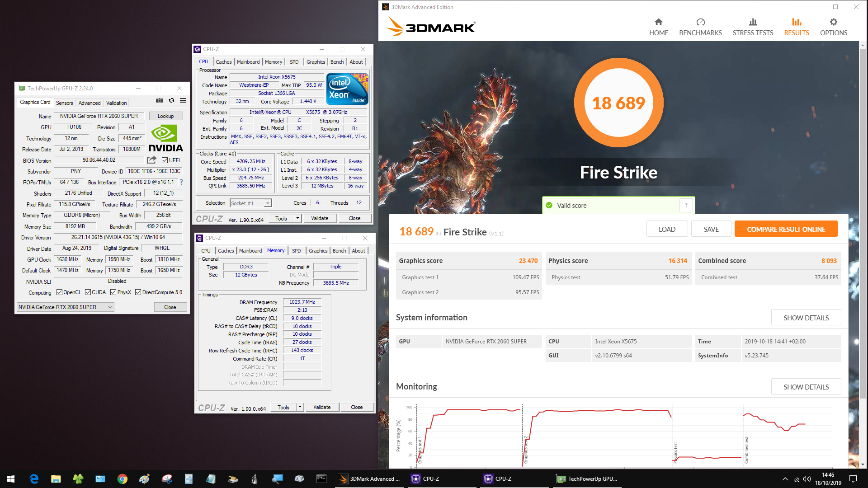Image resolution: width=868 pixels, height=488 pixels.
Task: Click the 3DMark scrollbar down arrow
Action: 863,465
